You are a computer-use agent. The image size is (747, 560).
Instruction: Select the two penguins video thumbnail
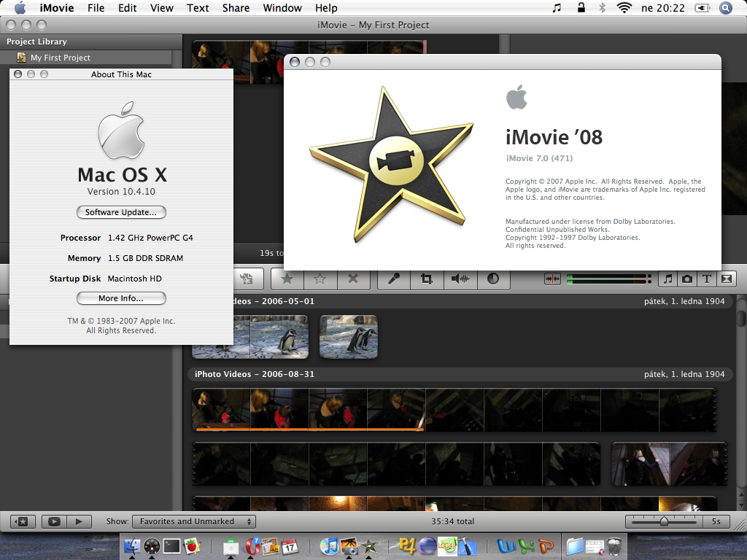[x=349, y=337]
